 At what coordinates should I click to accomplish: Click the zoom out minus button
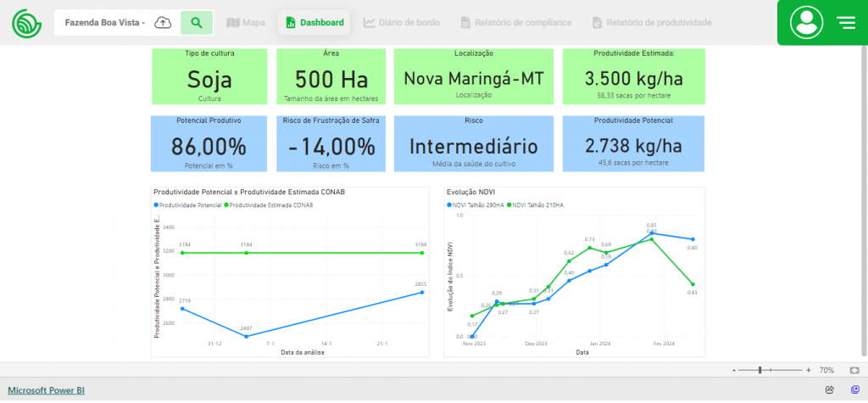pyautogui.click(x=734, y=370)
